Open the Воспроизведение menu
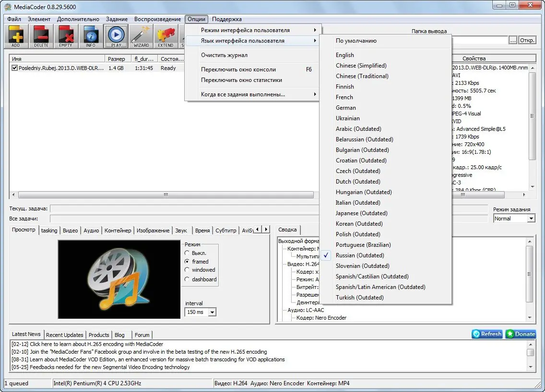The width and height of the screenshot is (545, 392). 157,19
